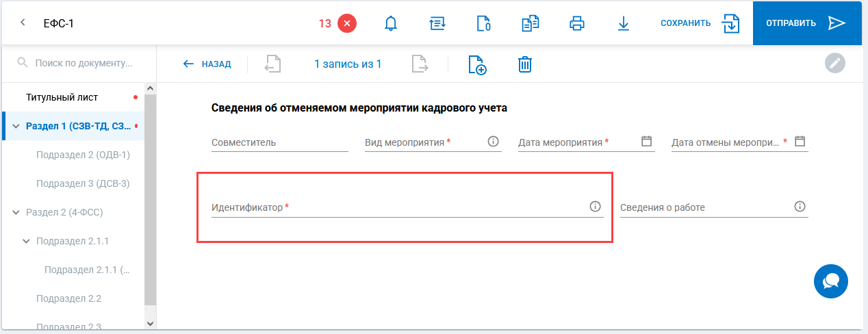Show info for Идентификатор field
This screenshot has height=334, width=868.
(595, 207)
